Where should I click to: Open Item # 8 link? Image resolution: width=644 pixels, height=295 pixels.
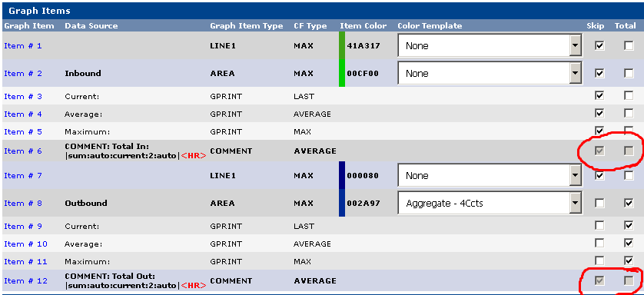click(x=23, y=203)
